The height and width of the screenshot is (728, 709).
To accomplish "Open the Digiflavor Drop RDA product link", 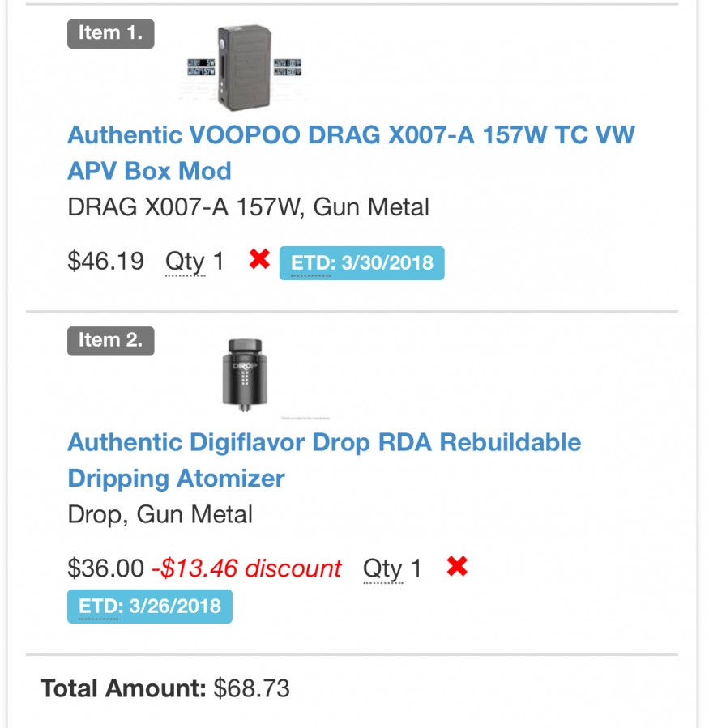I will (324, 443).
